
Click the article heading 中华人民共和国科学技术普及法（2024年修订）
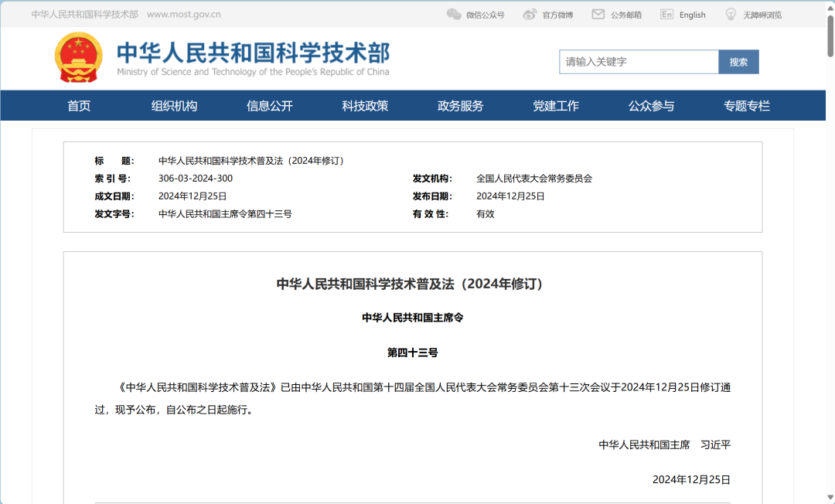412,284
